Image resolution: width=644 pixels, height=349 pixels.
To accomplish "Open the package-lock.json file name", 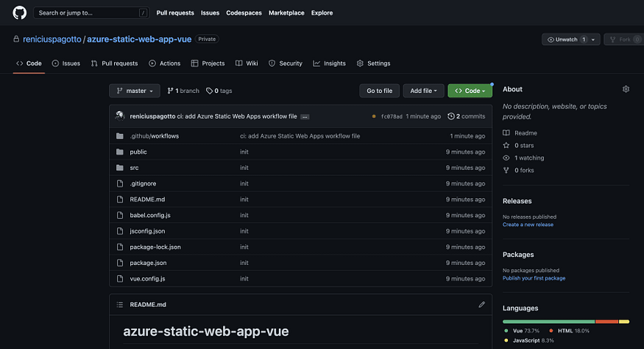I will click(x=155, y=247).
